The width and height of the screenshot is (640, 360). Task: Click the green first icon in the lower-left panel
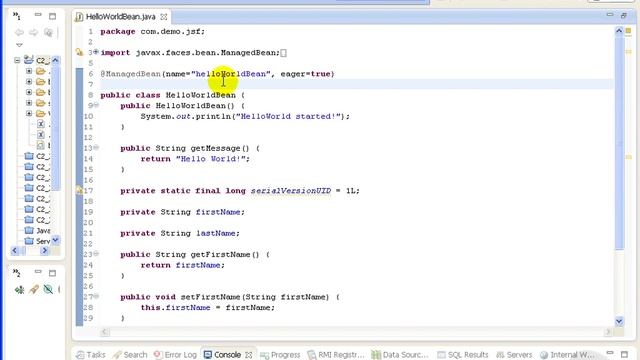19,289
